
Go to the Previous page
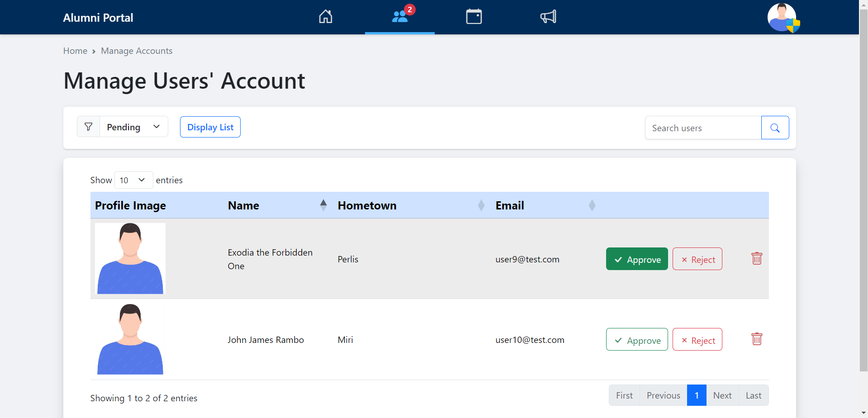pos(664,395)
